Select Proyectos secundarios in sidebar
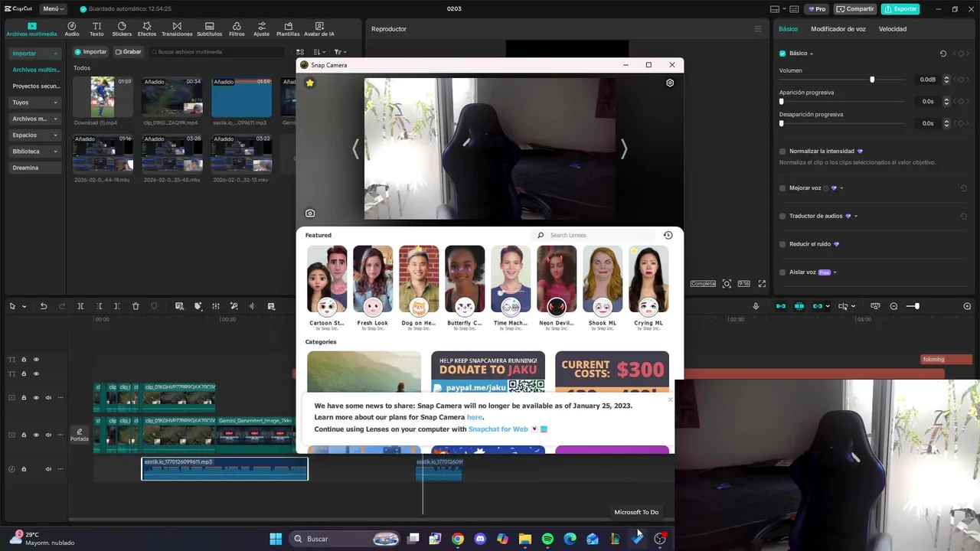980x551 pixels. tap(35, 86)
